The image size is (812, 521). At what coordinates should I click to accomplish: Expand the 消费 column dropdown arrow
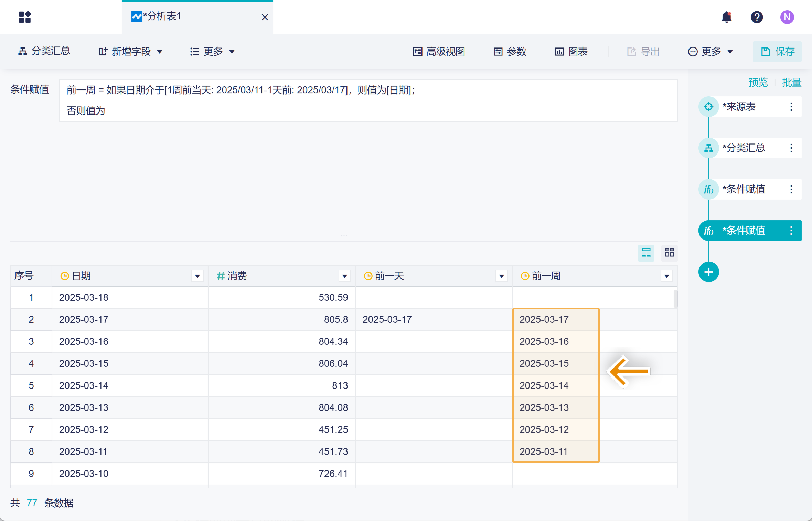(x=344, y=276)
